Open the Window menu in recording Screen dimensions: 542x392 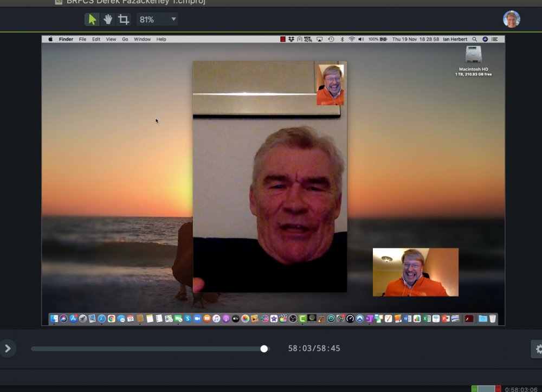[x=142, y=40]
